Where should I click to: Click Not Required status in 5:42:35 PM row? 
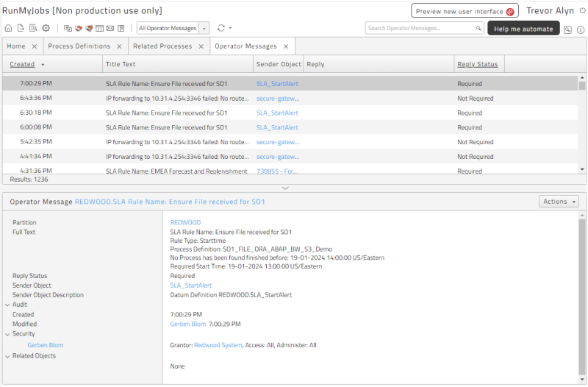(x=475, y=142)
